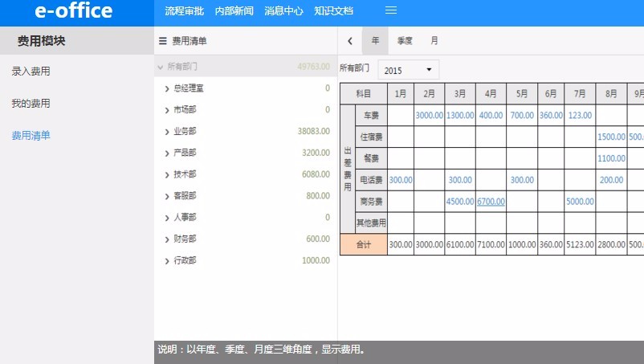Select 费用清单 in the sidebar
Image resolution: width=644 pixels, height=364 pixels.
(x=31, y=135)
